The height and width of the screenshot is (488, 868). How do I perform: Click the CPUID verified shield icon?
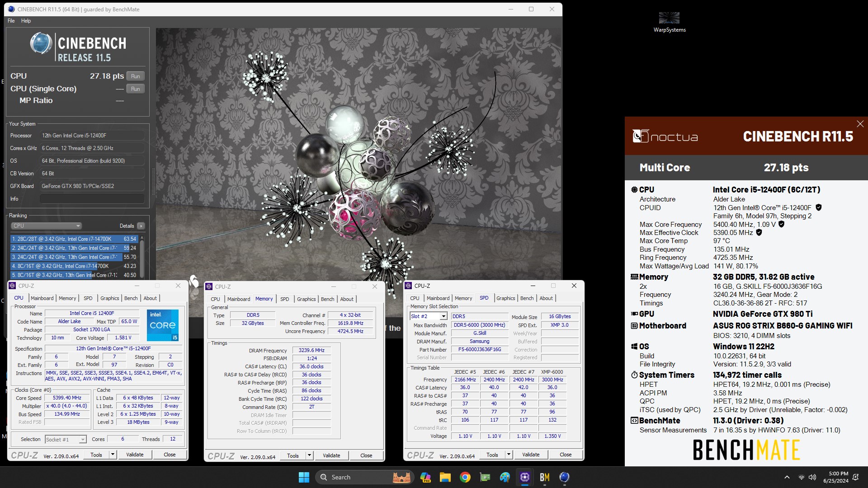[x=819, y=208]
